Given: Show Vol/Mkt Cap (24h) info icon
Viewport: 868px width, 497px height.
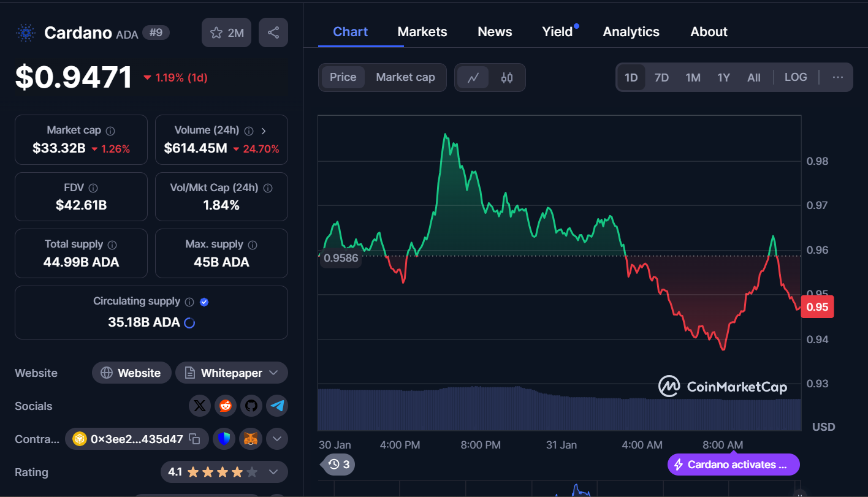Looking at the screenshot, I should click(268, 188).
